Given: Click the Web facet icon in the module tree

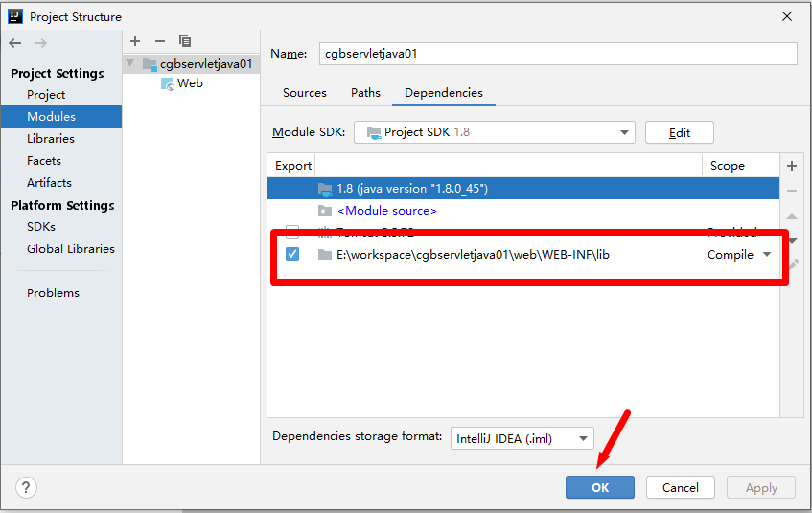Looking at the screenshot, I should point(167,83).
